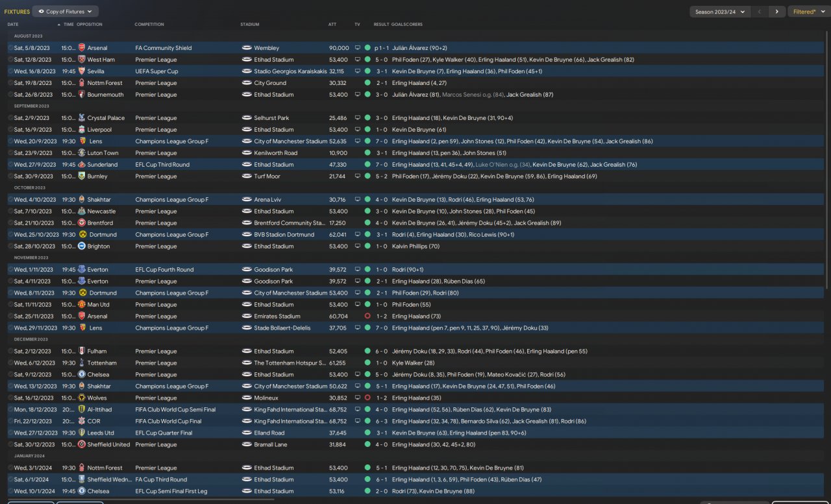Tick the check circle for Sat, 12/8/2023 fixture
Image resolution: width=831 pixels, height=504 pixels.
10,60
